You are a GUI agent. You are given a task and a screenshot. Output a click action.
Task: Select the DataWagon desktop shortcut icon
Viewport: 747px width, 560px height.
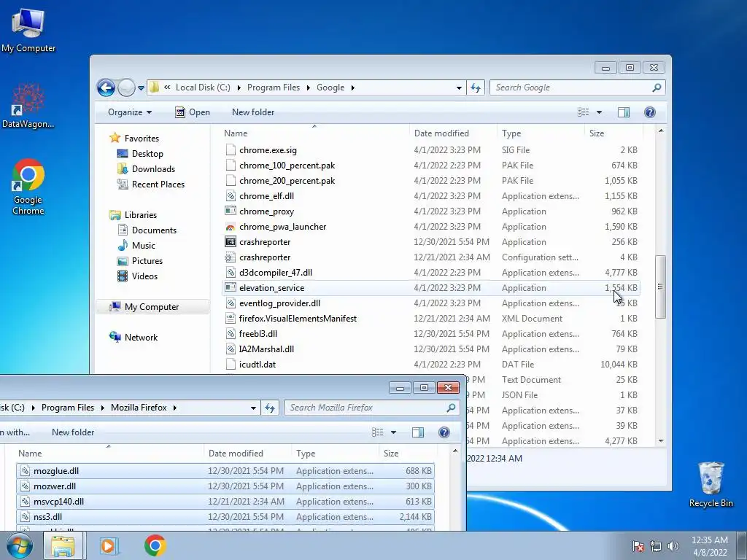click(28, 106)
